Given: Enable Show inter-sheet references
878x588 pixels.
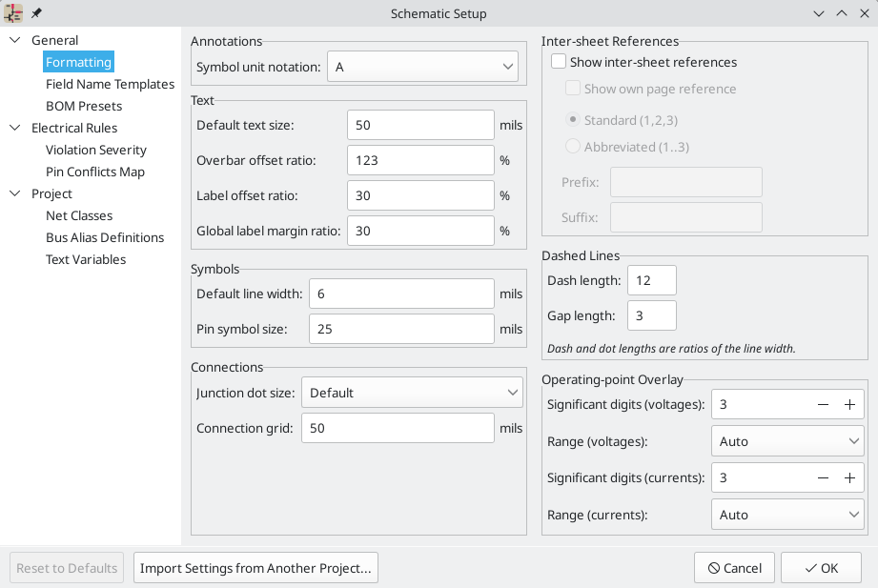Looking at the screenshot, I should 557,62.
